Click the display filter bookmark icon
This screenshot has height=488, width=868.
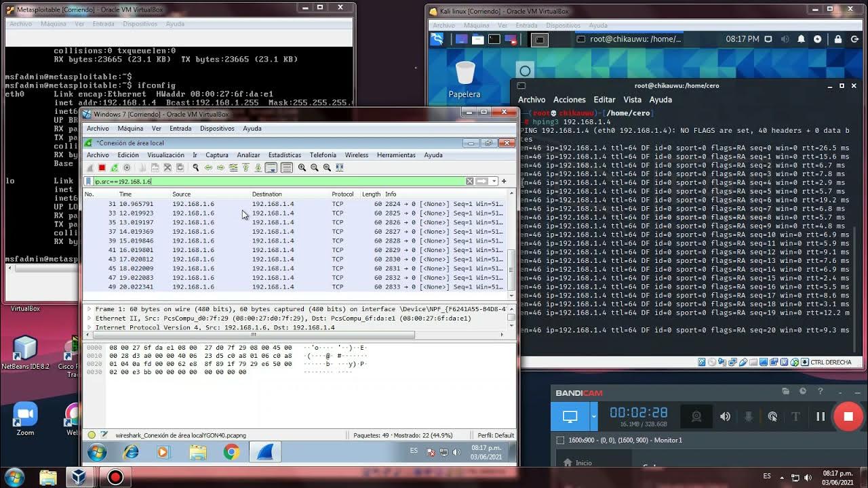tap(89, 181)
